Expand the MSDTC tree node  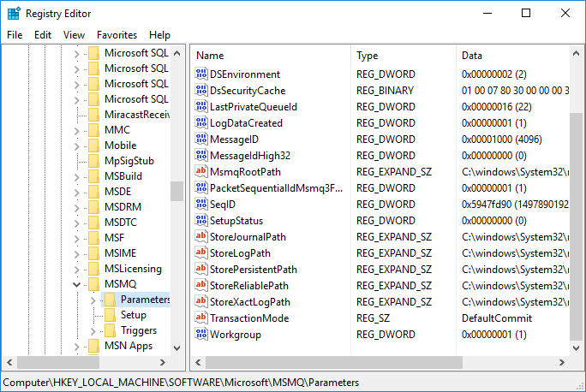(x=76, y=223)
